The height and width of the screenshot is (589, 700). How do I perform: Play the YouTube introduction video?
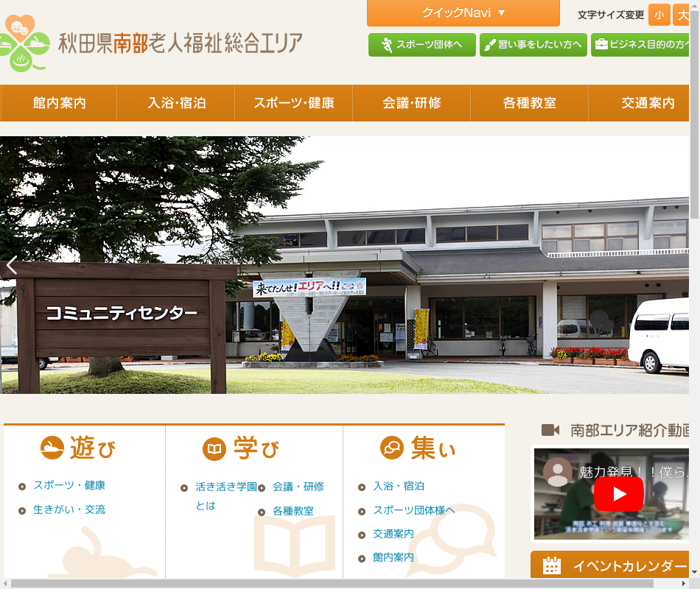pos(618,493)
